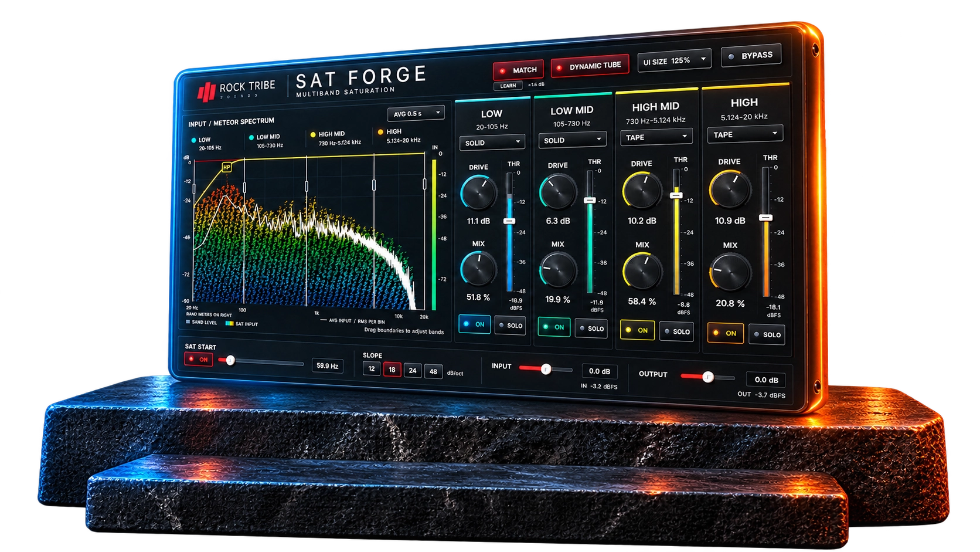
Task: Click the 59.9 Hz value field
Action: (x=327, y=365)
